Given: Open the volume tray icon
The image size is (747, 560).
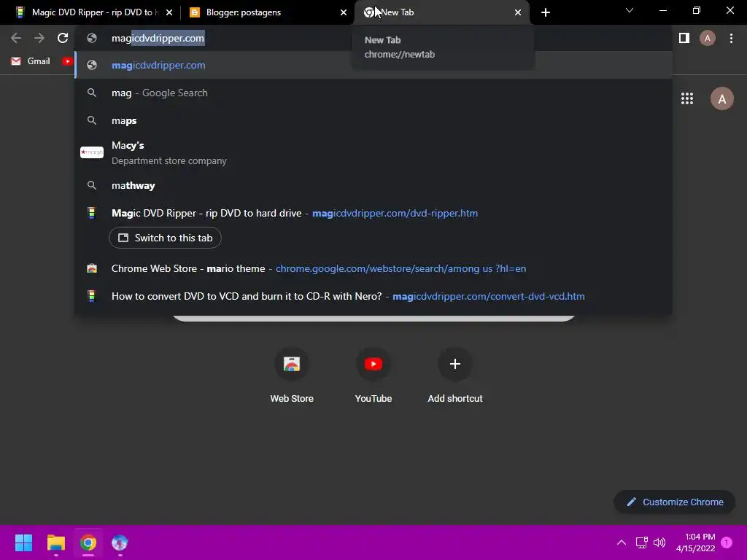Looking at the screenshot, I should click(x=659, y=542).
